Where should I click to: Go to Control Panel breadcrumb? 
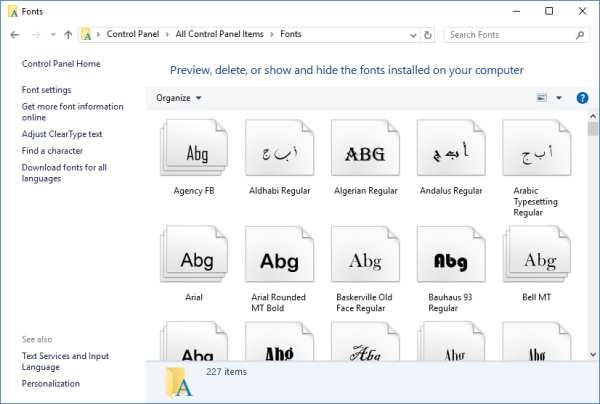133,34
